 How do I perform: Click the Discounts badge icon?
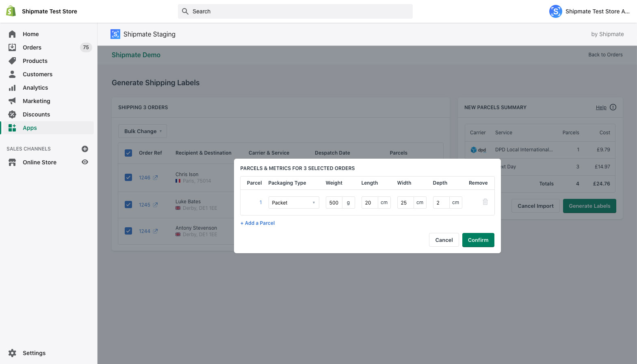(x=12, y=114)
